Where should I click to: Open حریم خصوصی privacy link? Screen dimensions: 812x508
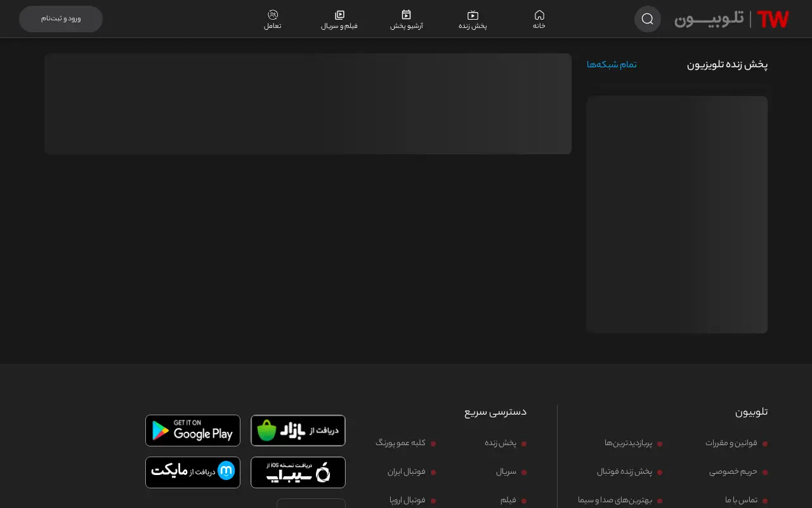coord(733,472)
